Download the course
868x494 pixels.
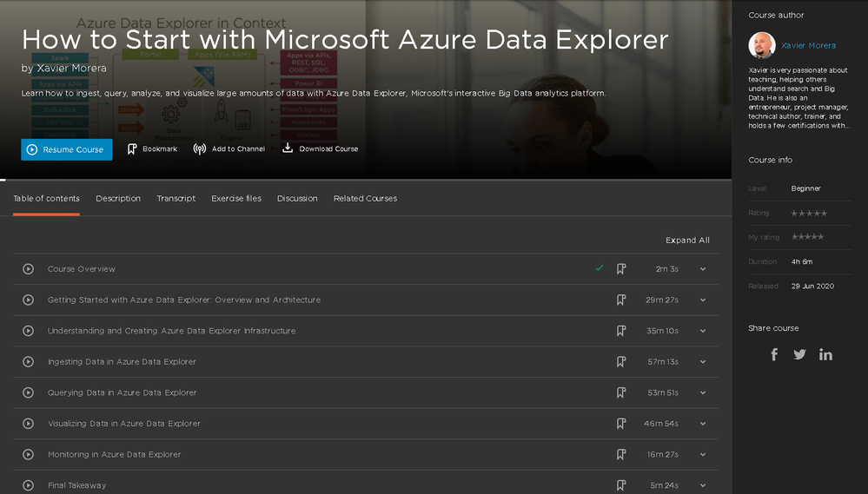pos(320,148)
